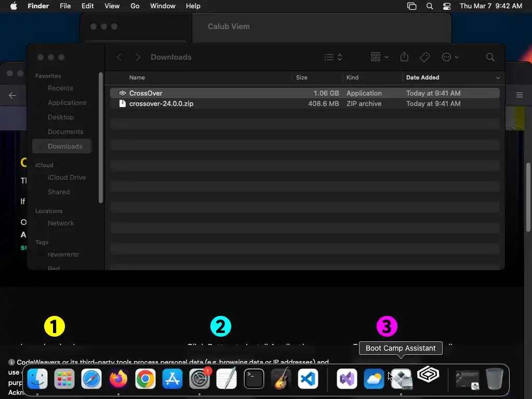Open the File menu
Screen dimensions: 532x399
tap(65, 6)
